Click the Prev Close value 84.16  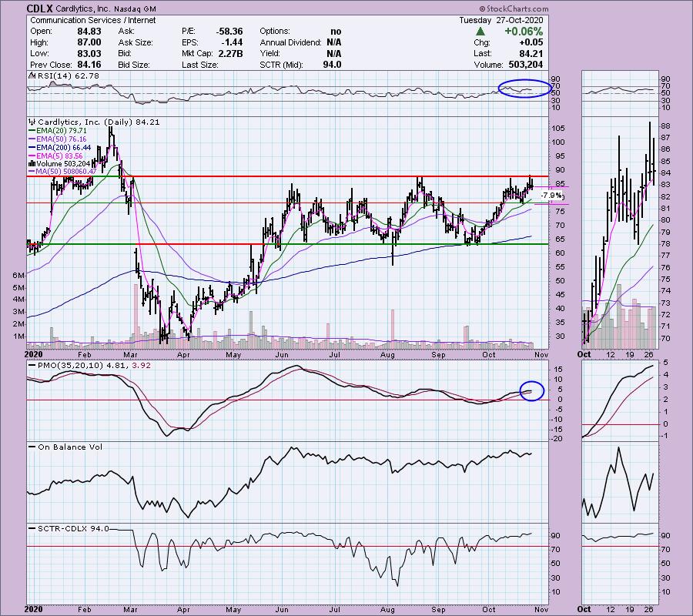click(89, 65)
